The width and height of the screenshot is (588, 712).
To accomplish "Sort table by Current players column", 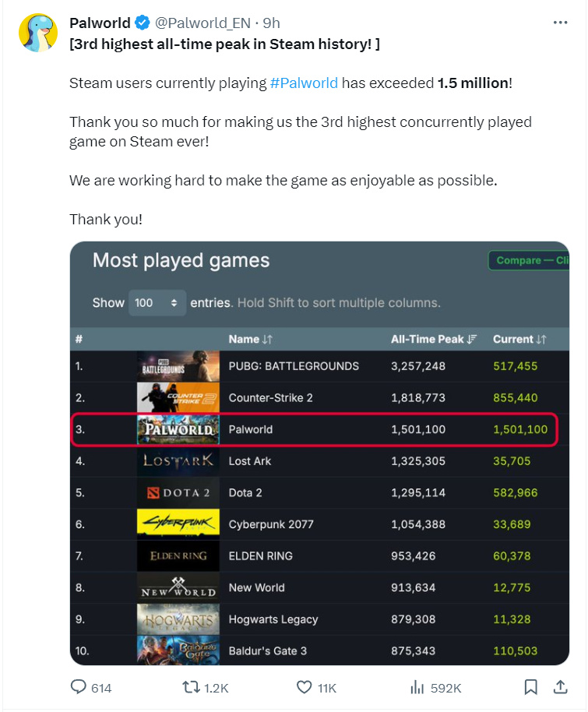I will [x=519, y=339].
